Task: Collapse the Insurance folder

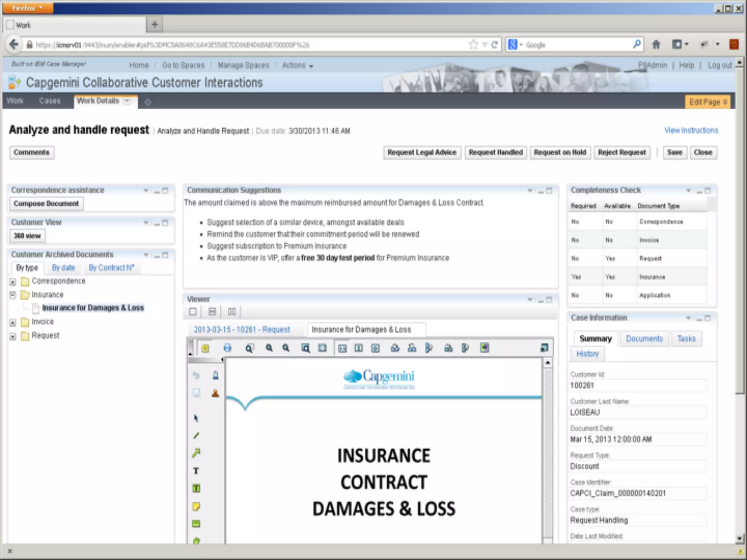Action: [x=13, y=295]
